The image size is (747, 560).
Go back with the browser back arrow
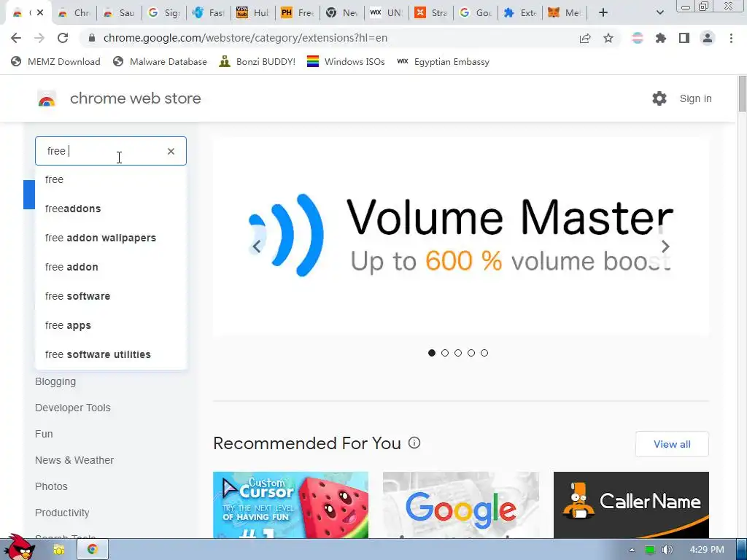16,38
